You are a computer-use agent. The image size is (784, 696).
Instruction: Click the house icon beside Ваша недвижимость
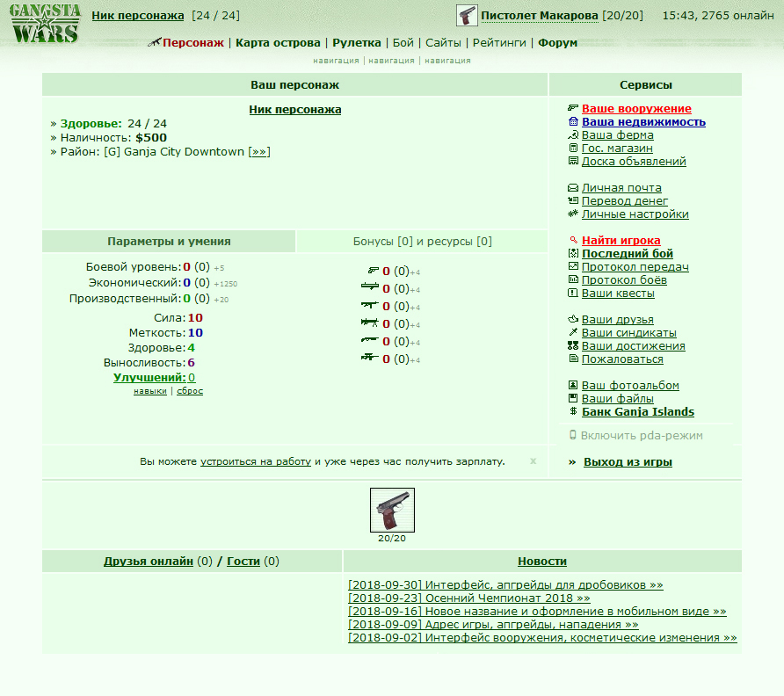pos(573,122)
